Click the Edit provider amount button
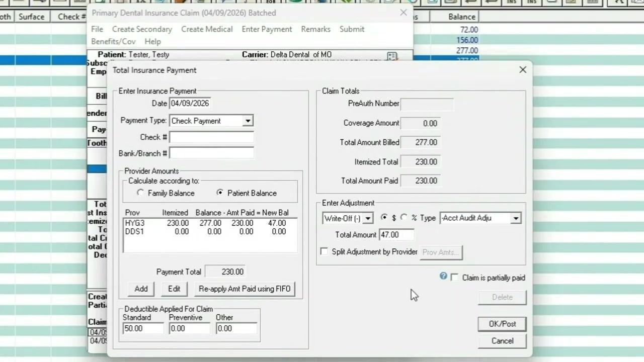Image resolution: width=644 pixels, height=362 pixels. (174, 289)
